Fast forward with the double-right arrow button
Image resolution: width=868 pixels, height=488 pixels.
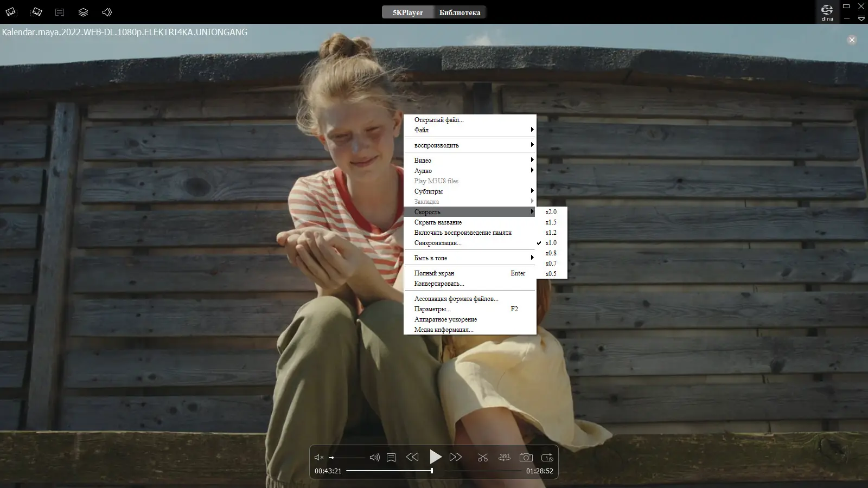click(x=456, y=457)
